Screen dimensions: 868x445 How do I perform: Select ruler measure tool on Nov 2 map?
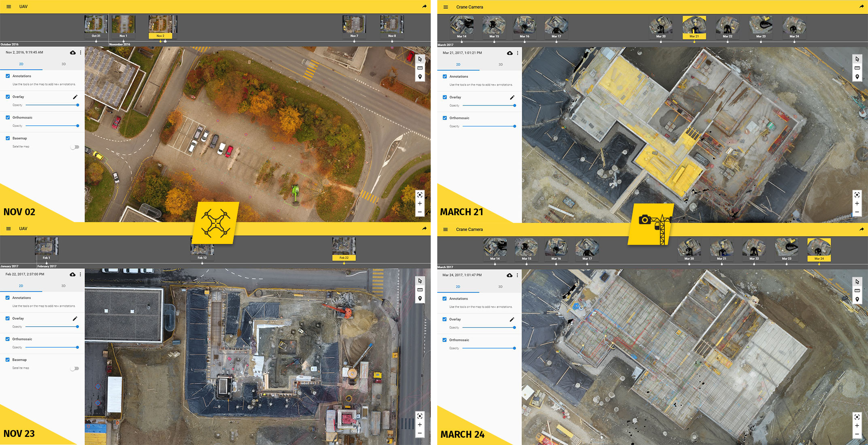(x=420, y=68)
